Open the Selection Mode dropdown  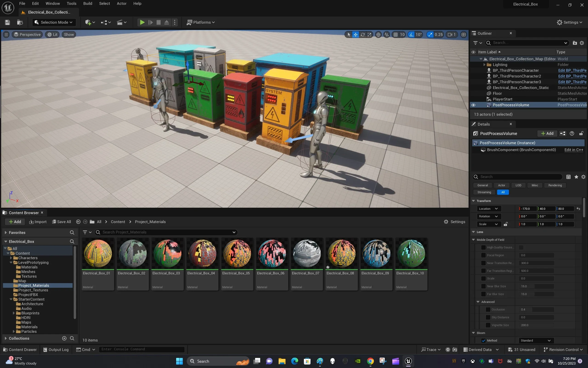pos(54,22)
